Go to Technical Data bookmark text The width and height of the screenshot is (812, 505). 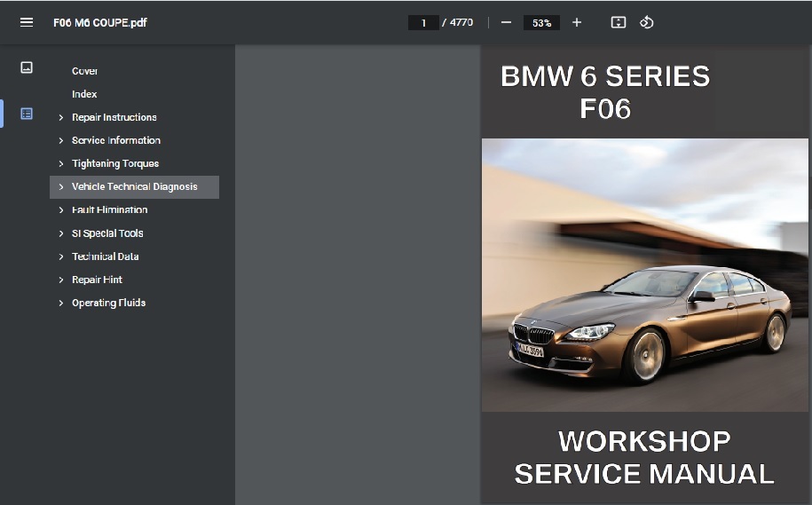105,256
